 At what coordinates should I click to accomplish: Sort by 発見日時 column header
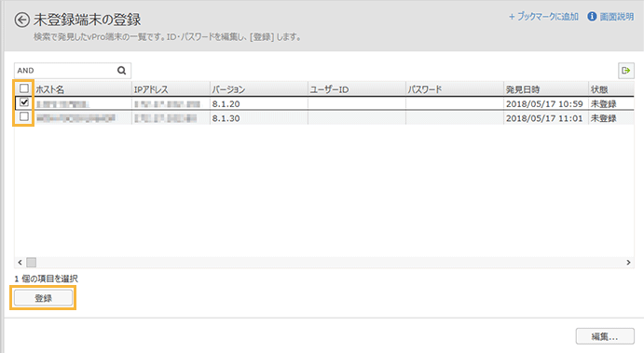point(546,89)
